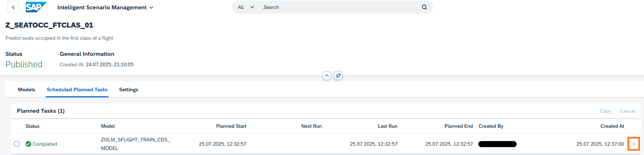Click the SAP logo
Screen dimensions: 644x155
point(36,7)
